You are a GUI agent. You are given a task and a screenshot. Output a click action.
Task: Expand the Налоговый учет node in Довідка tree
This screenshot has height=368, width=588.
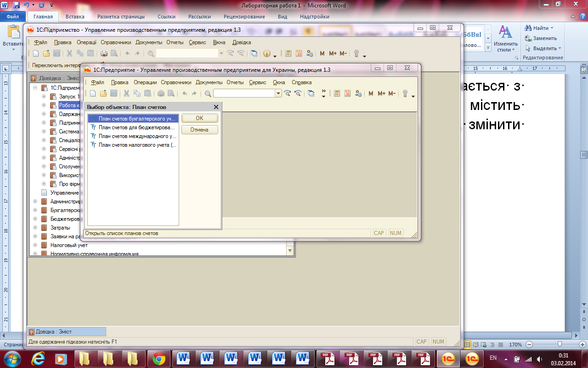35,245
